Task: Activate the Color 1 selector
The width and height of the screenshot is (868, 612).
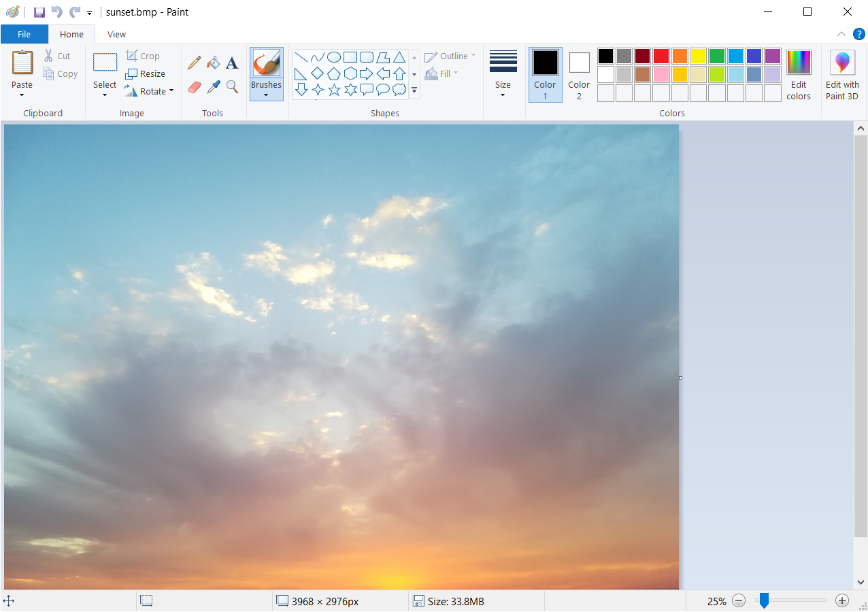Action: 545,75
